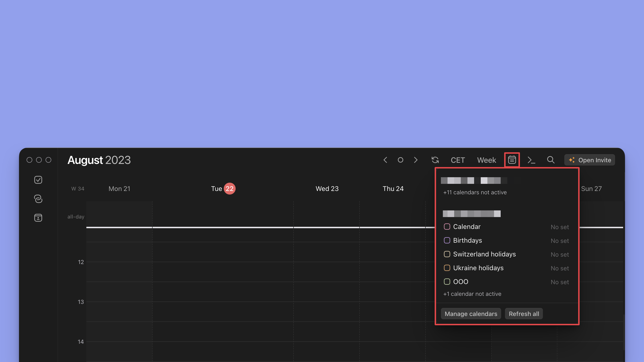
Task: Enable Switzerland holidays checkbox
Action: 447,254
